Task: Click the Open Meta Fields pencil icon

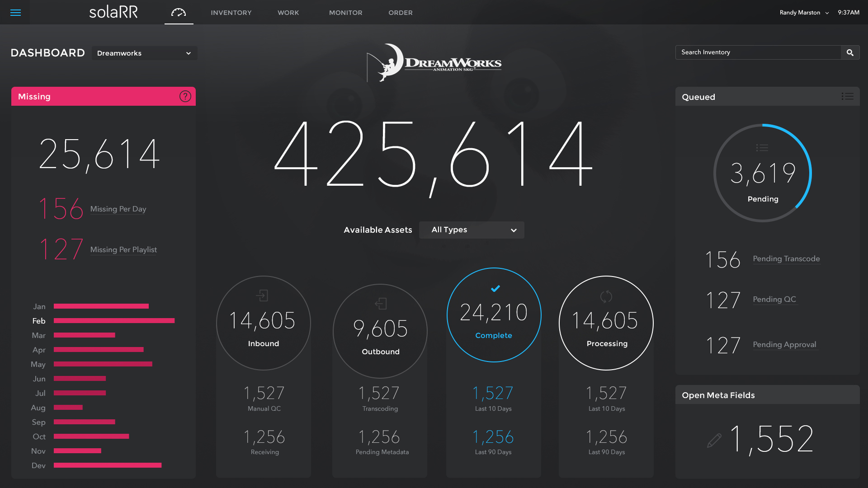Action: pyautogui.click(x=714, y=440)
